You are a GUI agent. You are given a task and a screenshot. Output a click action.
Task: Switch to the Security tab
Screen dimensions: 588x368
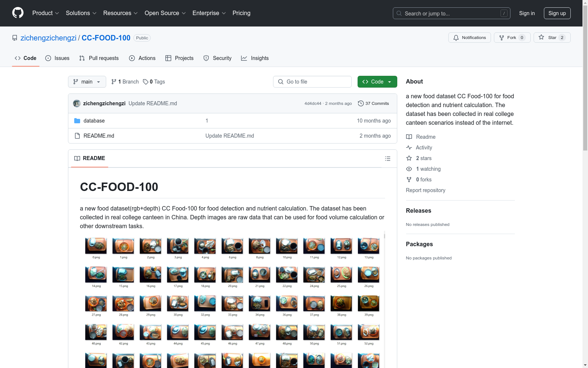point(218,58)
